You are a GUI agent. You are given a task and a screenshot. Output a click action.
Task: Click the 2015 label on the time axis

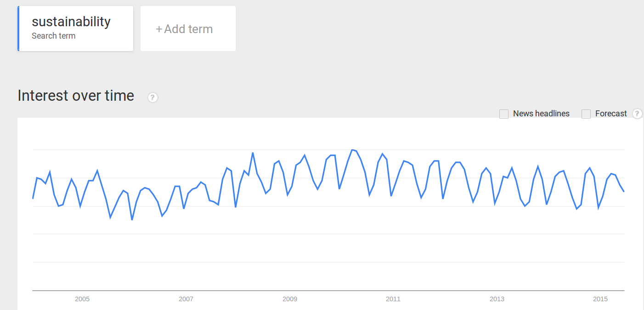600,299
